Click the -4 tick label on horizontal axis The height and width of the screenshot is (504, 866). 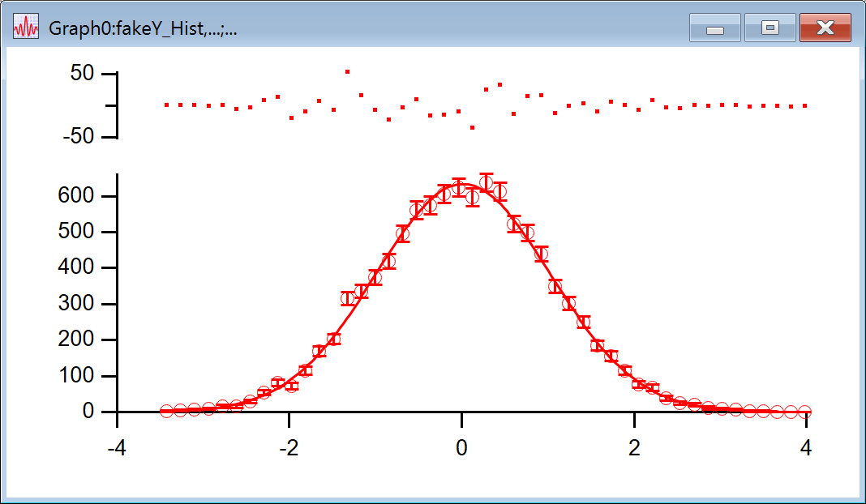[117, 446]
